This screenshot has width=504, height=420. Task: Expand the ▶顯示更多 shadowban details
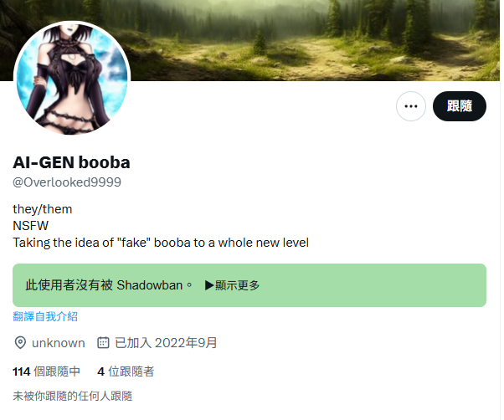click(232, 285)
